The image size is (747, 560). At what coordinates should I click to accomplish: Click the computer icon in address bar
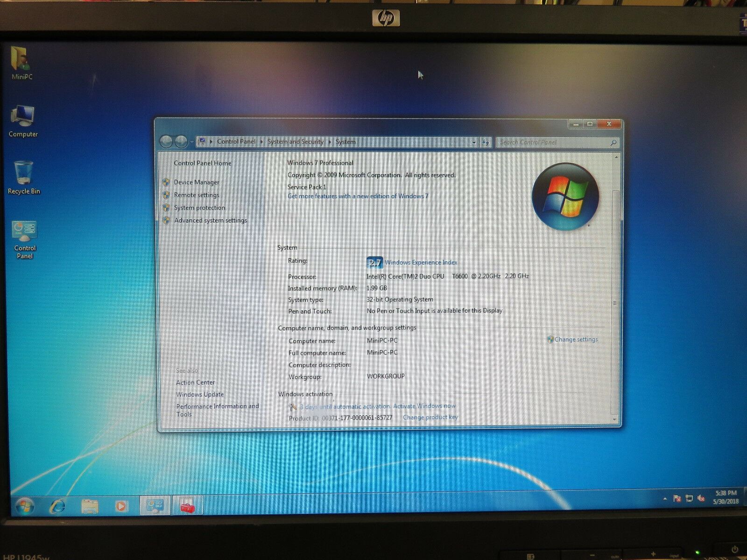pyautogui.click(x=202, y=141)
